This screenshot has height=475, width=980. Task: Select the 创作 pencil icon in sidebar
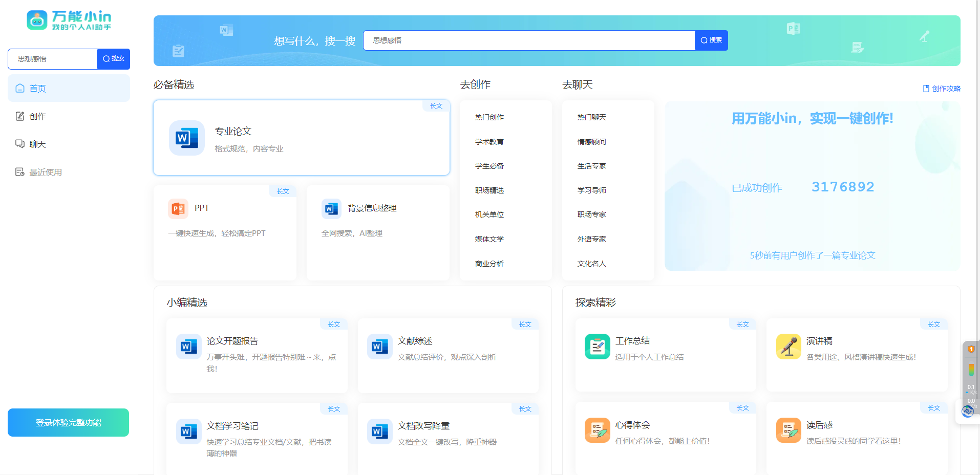click(x=19, y=116)
